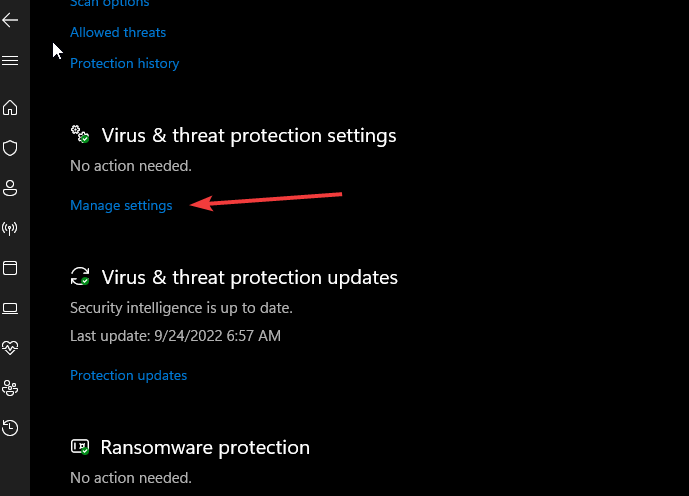
Task: Open Device security laptop icon
Action: click(10, 308)
